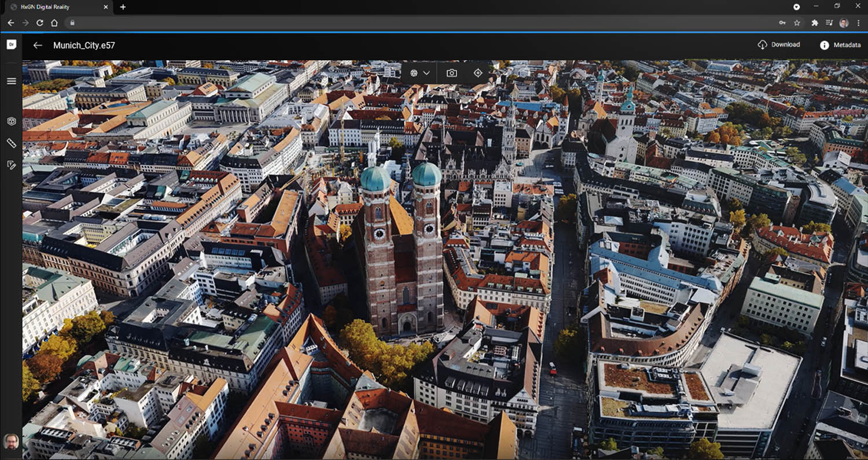Click the recenter target icon
Viewport: 868px width, 460px height.
coord(478,73)
